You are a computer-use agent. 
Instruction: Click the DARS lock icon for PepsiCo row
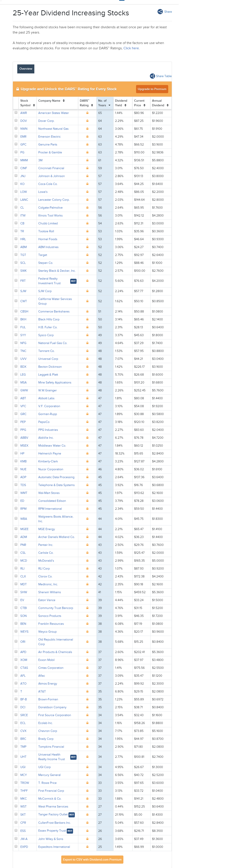(x=87, y=422)
